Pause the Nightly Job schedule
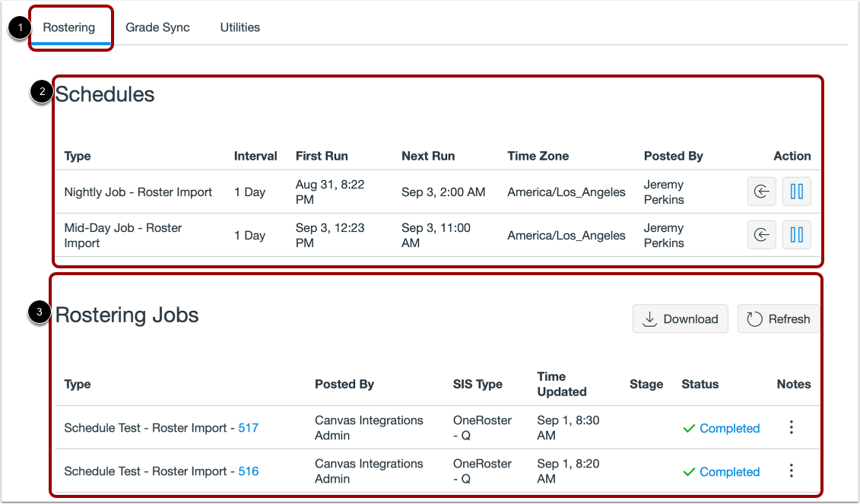Viewport: 860px width, 504px height. [x=797, y=192]
